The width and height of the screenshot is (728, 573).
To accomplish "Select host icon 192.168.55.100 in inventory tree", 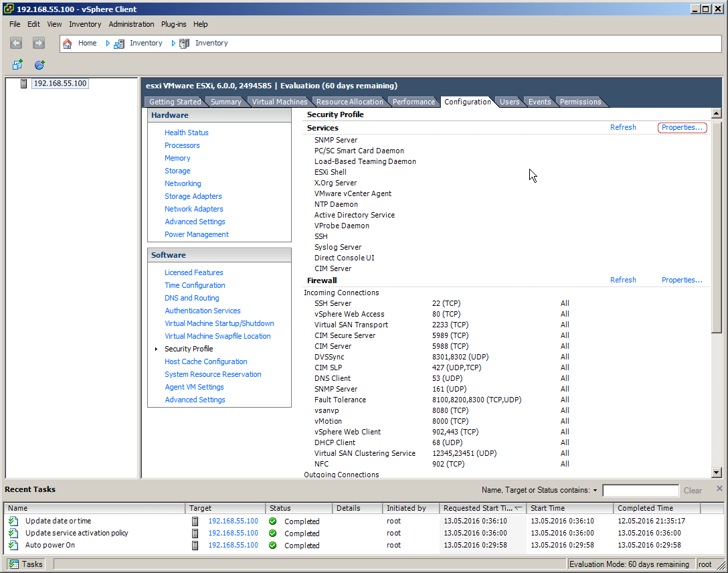I will (25, 84).
